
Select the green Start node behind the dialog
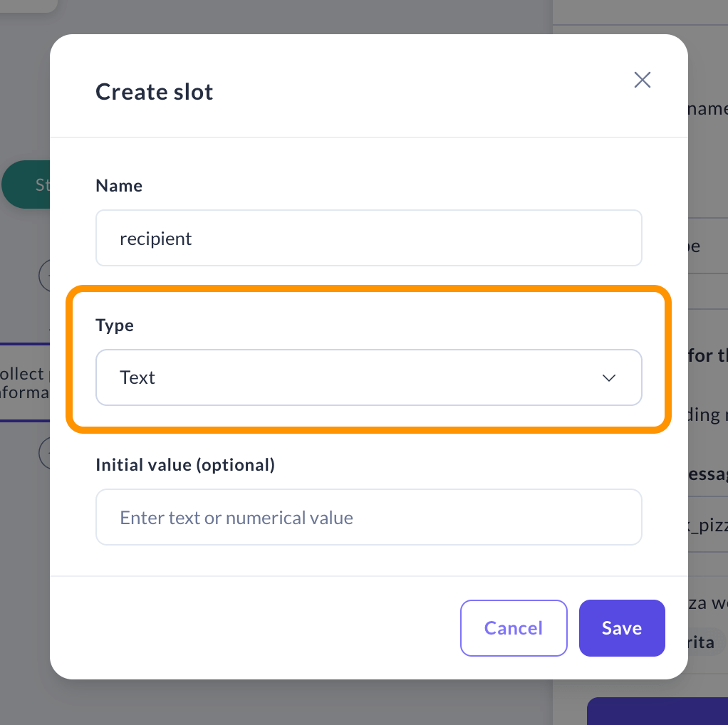pyautogui.click(x=26, y=184)
